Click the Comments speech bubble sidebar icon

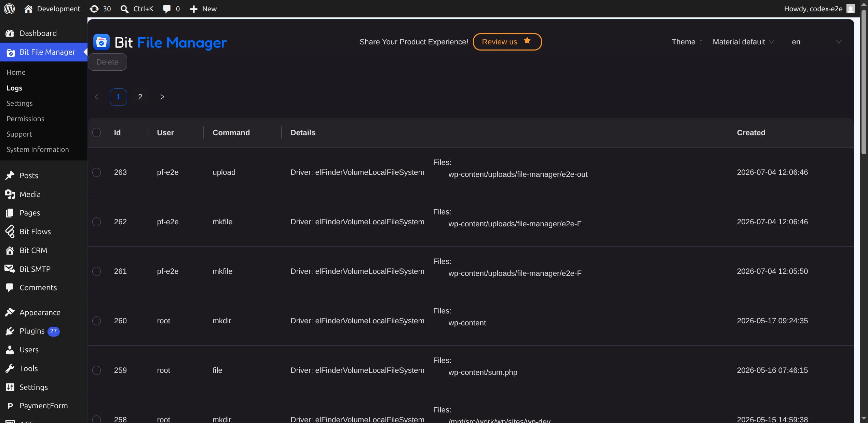[10, 287]
